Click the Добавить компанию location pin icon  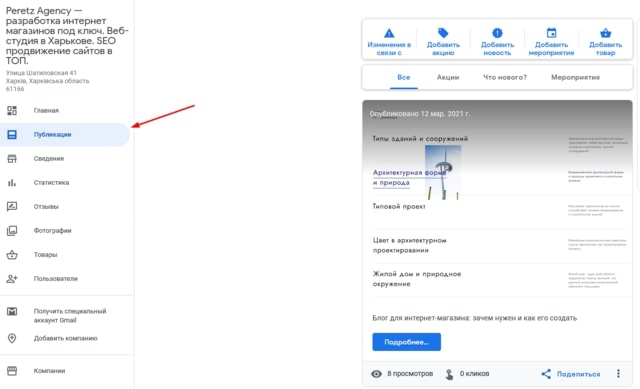pos(12,338)
